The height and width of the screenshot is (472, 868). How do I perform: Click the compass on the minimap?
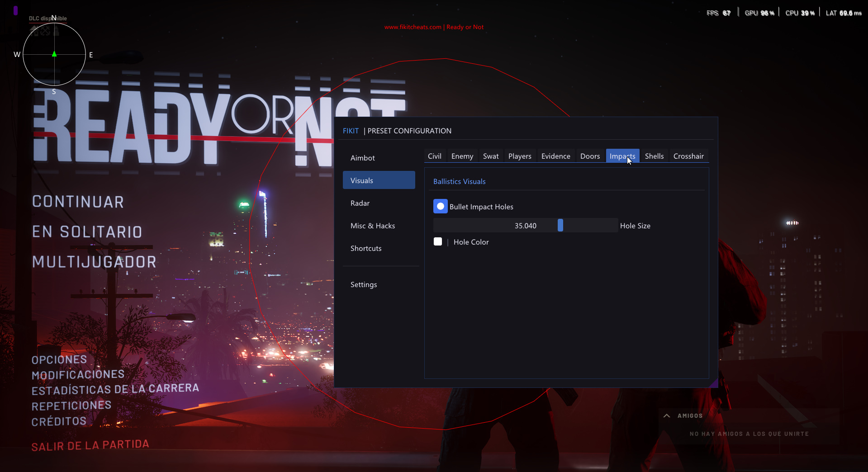[x=54, y=54]
